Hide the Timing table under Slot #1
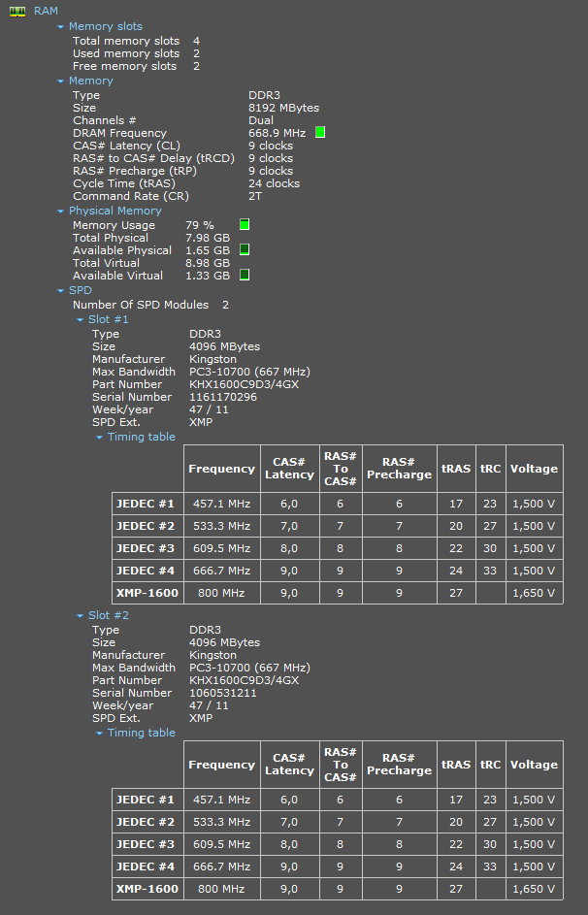This screenshot has height=915, width=588. pyautogui.click(x=99, y=438)
